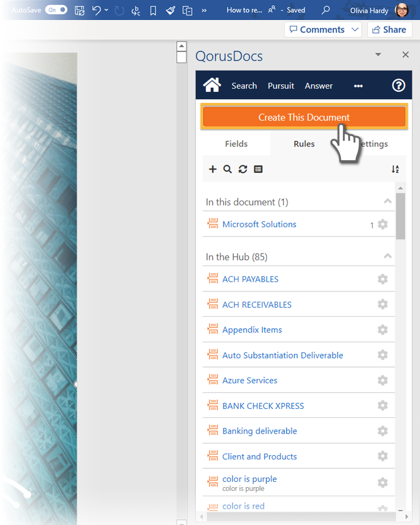Click the rules list vertical scrollbar
This screenshot has width=420, height=525.
coord(401,215)
